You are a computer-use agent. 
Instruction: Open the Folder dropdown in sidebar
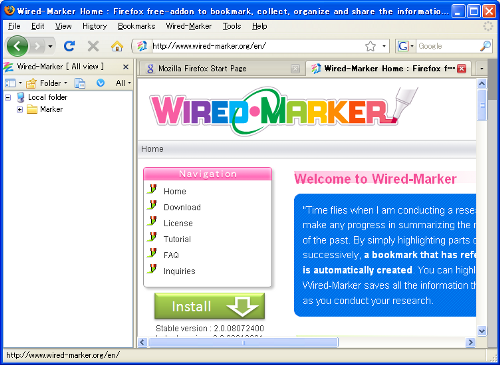47,83
